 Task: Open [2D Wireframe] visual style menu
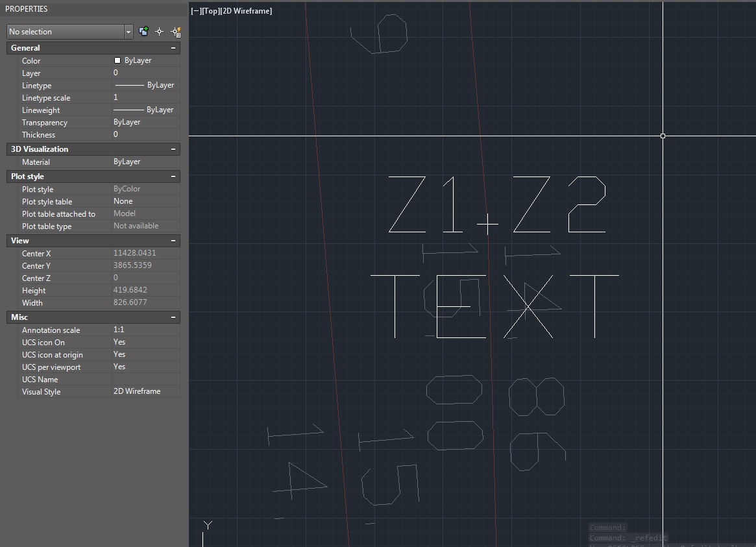[246, 11]
